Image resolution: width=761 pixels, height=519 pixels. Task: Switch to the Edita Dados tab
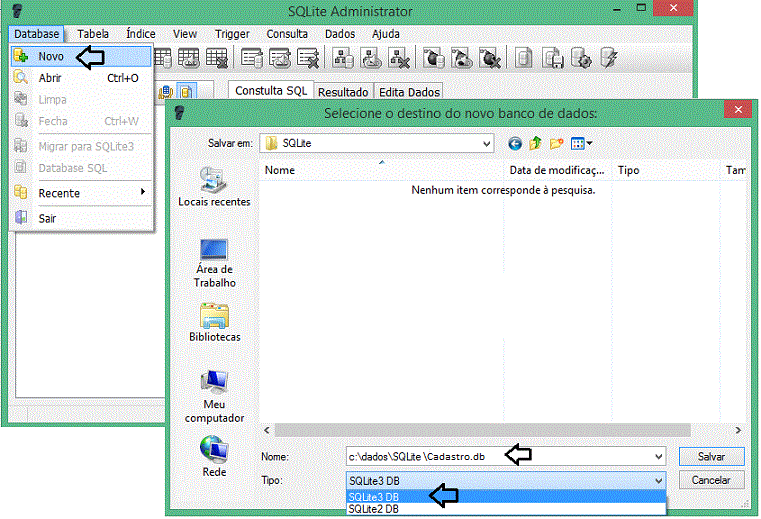[x=409, y=92]
